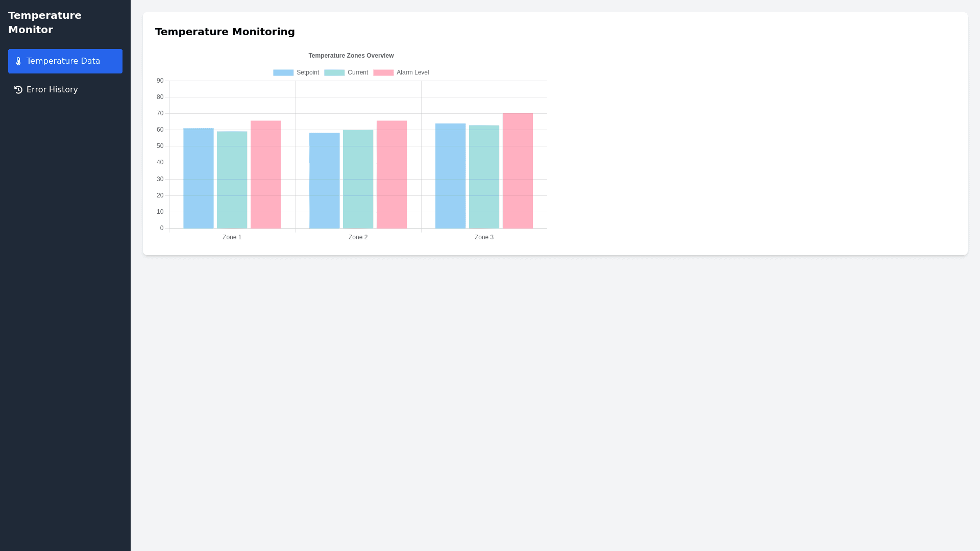Click Zone 1 Alarm Level pink bar
The height and width of the screenshot is (551, 980).
265,174
